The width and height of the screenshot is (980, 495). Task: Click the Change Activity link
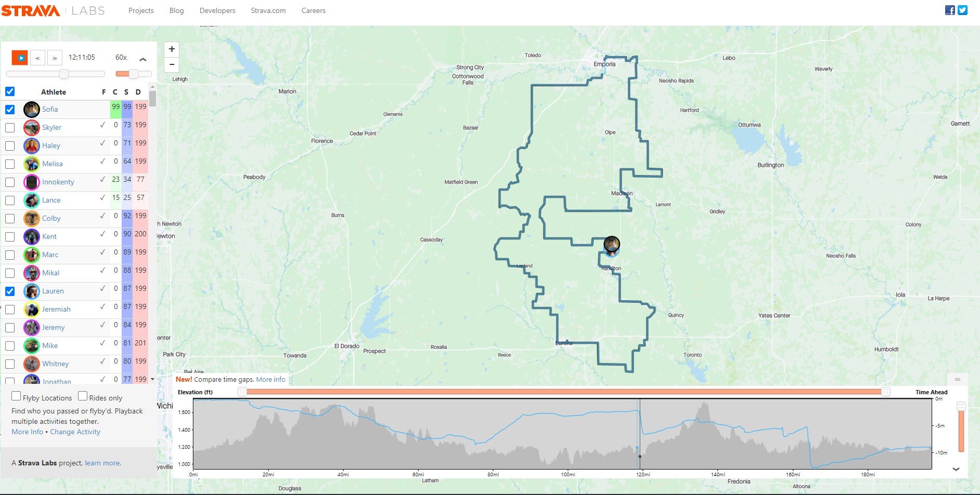click(75, 432)
